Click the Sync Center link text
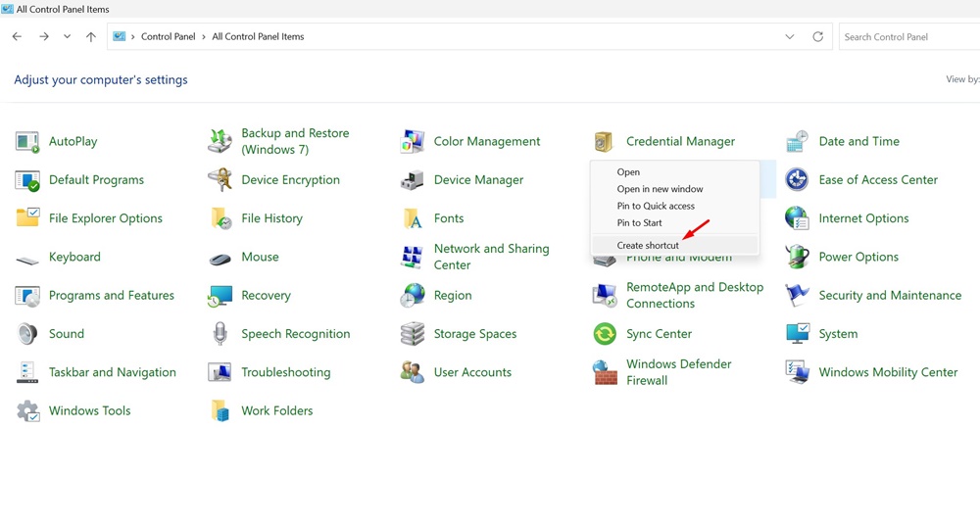Image resolution: width=980 pixels, height=525 pixels. coord(660,334)
